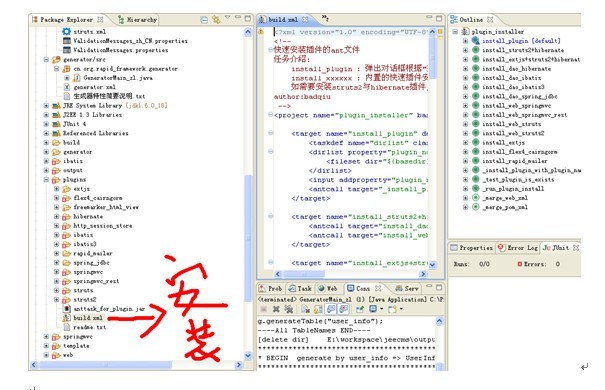The height and width of the screenshot is (390, 605).
Task: Expand Referenced Libraries node
Action: tap(46, 133)
